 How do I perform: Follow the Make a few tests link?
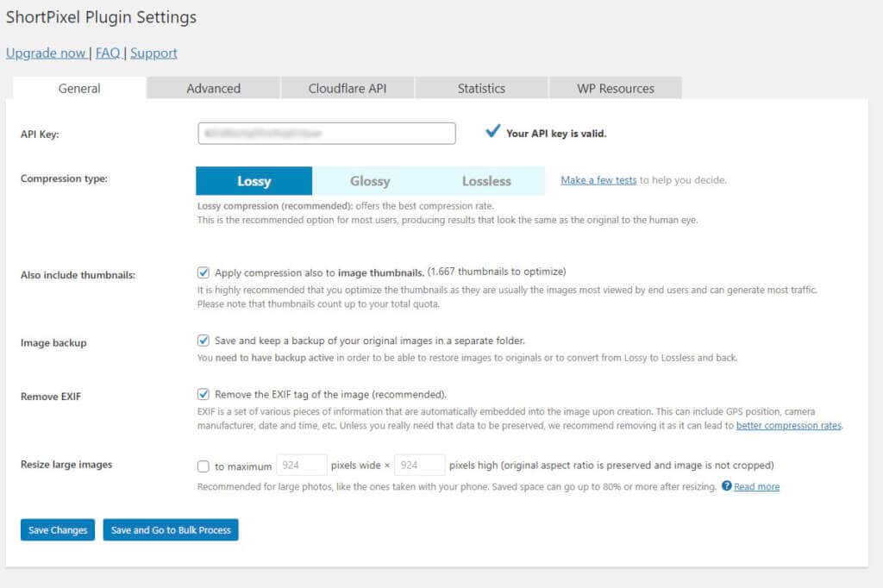coord(598,180)
